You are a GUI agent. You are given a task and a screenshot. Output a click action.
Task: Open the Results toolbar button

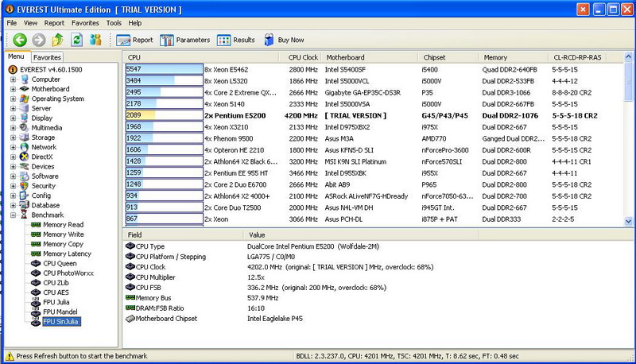pos(236,40)
